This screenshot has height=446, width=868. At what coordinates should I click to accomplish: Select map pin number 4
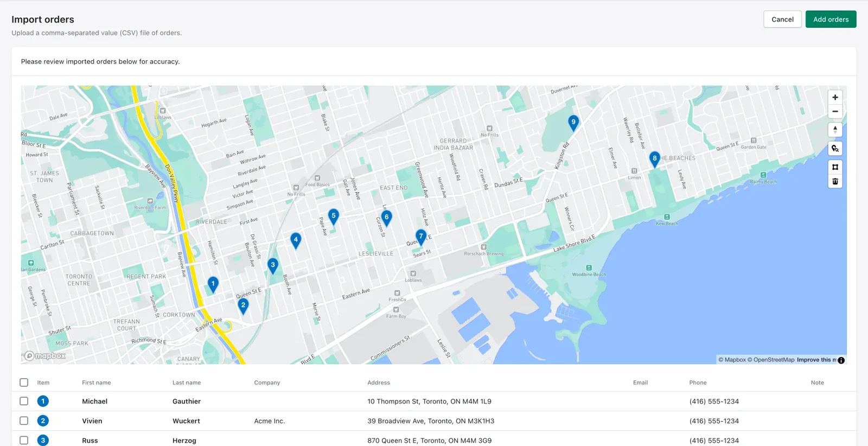(x=296, y=241)
